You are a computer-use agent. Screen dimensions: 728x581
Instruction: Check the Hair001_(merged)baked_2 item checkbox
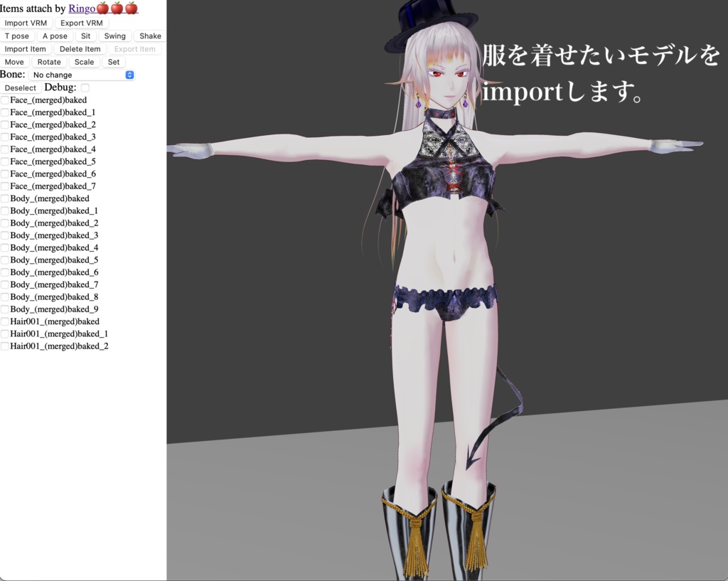coord(4,346)
